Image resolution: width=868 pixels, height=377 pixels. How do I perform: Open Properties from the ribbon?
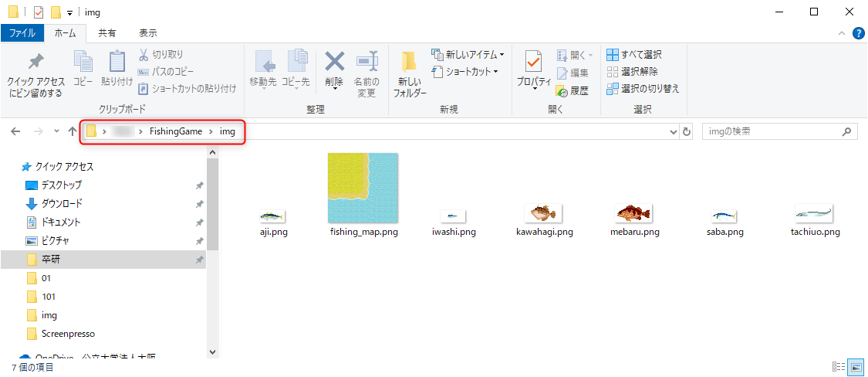(x=533, y=62)
